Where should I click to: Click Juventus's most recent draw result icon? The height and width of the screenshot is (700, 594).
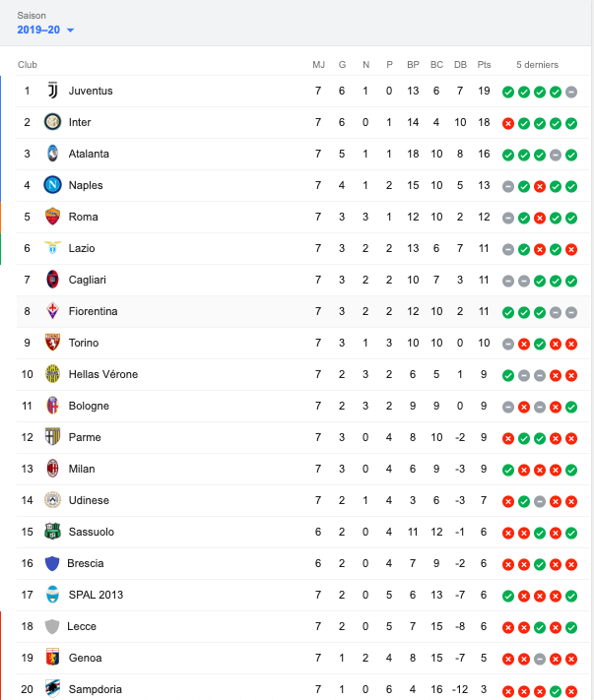click(571, 92)
